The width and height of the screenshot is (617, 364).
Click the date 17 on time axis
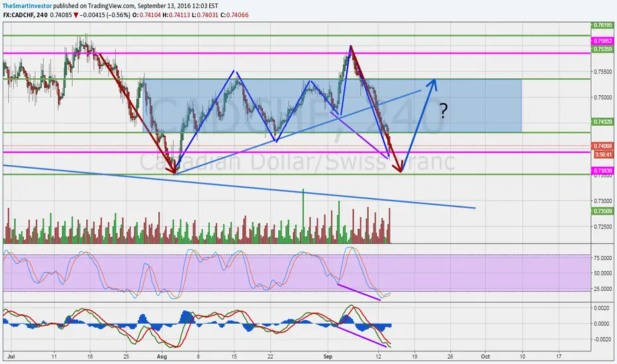pos(559,357)
